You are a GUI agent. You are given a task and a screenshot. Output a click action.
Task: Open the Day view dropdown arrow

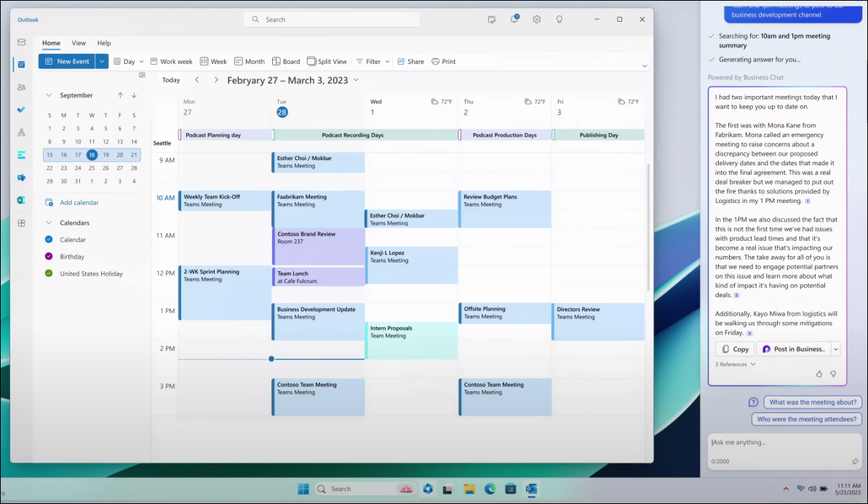coord(141,61)
